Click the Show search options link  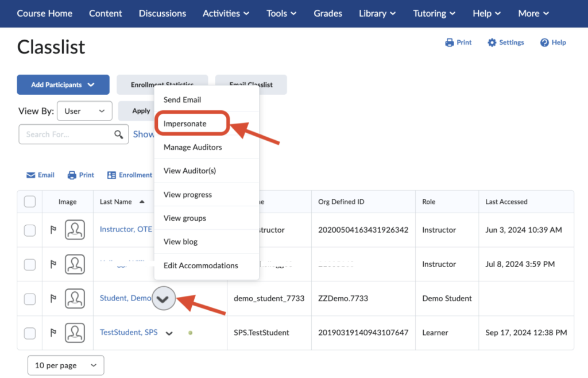pos(143,134)
